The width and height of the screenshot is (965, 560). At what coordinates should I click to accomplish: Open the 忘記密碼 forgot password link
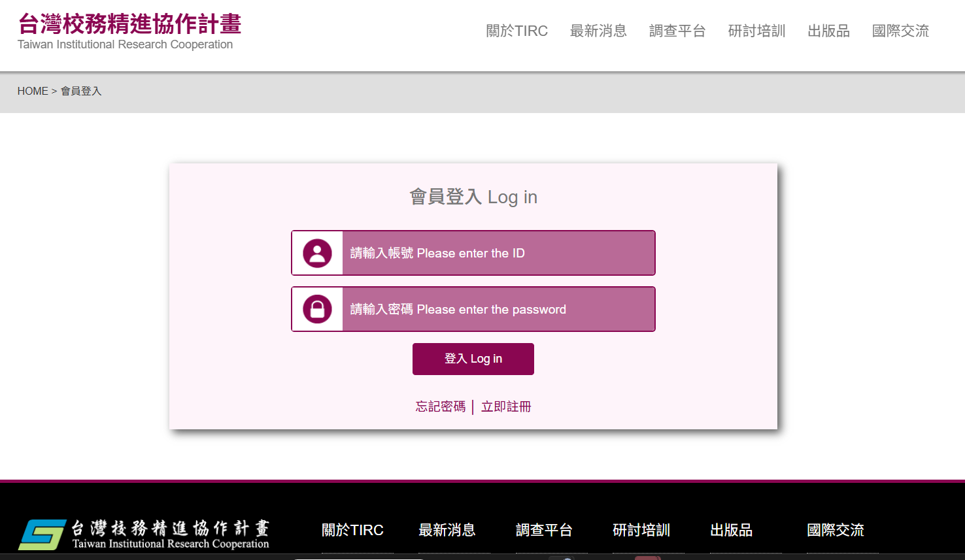point(441,406)
